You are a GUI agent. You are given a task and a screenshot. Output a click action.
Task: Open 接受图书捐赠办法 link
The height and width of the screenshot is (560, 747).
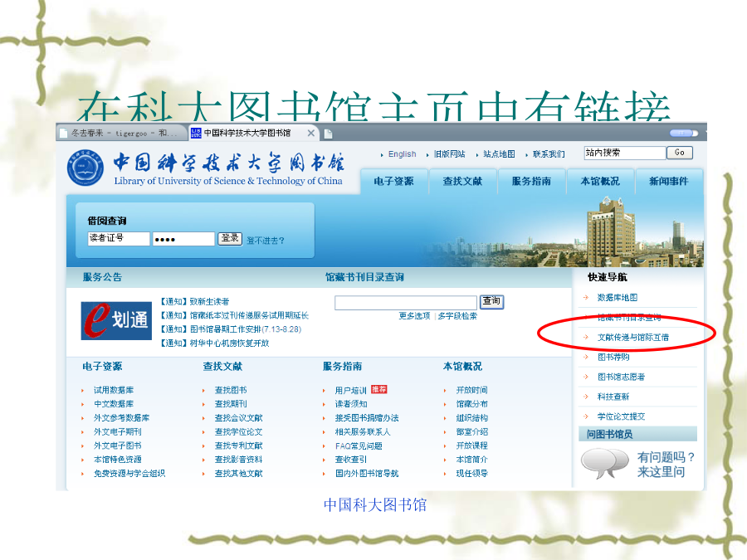pos(367,417)
